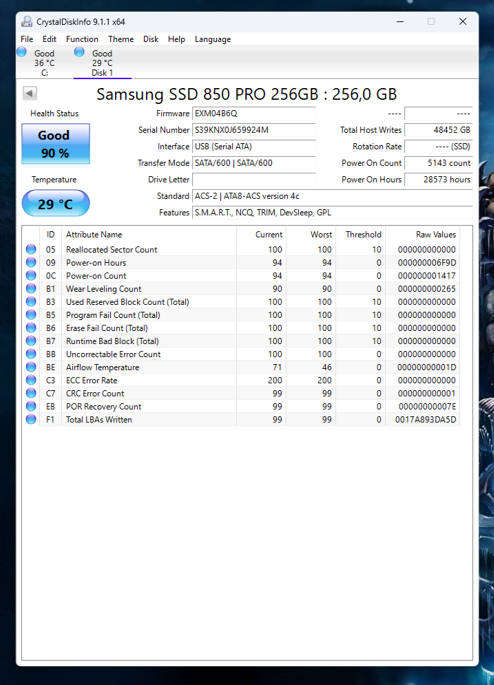The height and width of the screenshot is (685, 494).
Task: Click status icon for Runtime Bad Block
Action: tap(31, 341)
